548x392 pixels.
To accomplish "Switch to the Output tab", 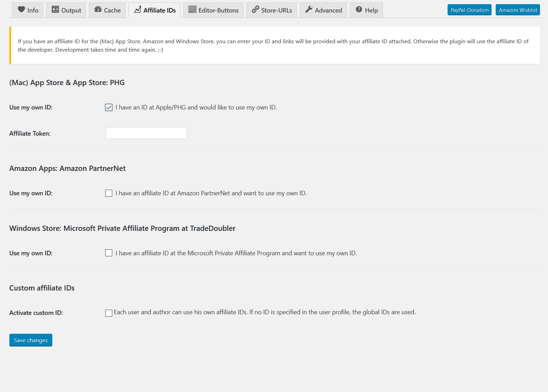I will (x=66, y=10).
